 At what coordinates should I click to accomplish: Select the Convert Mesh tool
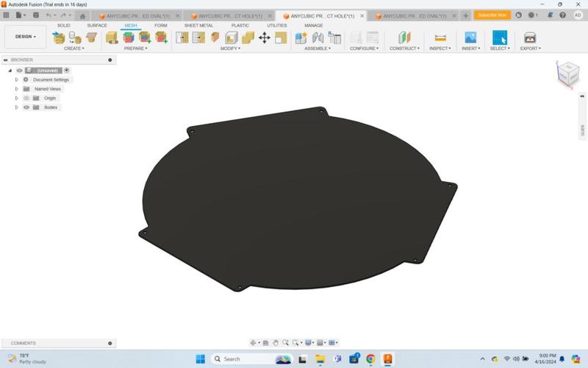coord(281,38)
